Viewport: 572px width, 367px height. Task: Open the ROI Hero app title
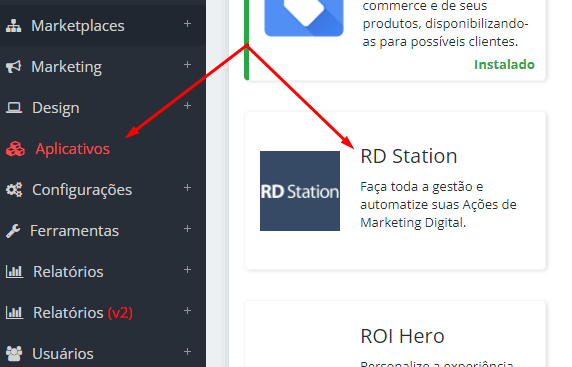click(402, 336)
